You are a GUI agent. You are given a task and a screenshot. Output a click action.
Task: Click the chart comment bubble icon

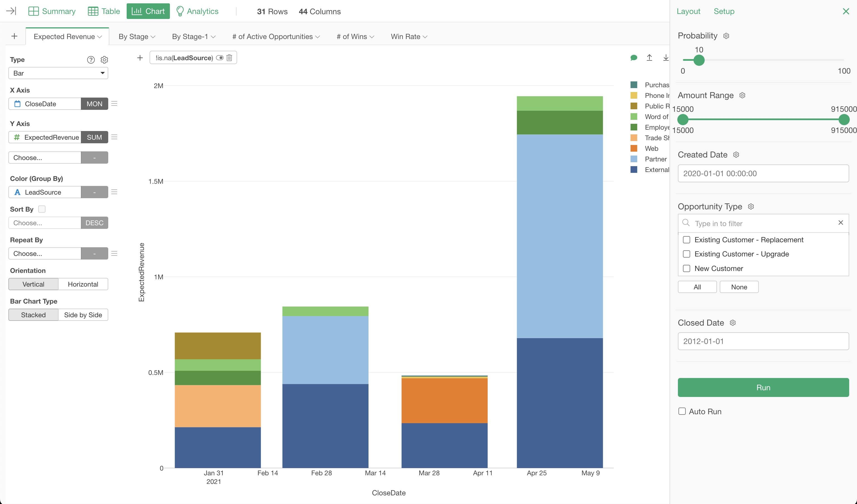pos(634,58)
